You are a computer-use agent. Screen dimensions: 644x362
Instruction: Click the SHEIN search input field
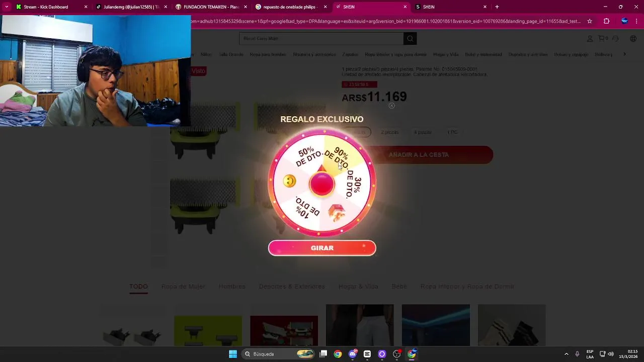point(321,39)
